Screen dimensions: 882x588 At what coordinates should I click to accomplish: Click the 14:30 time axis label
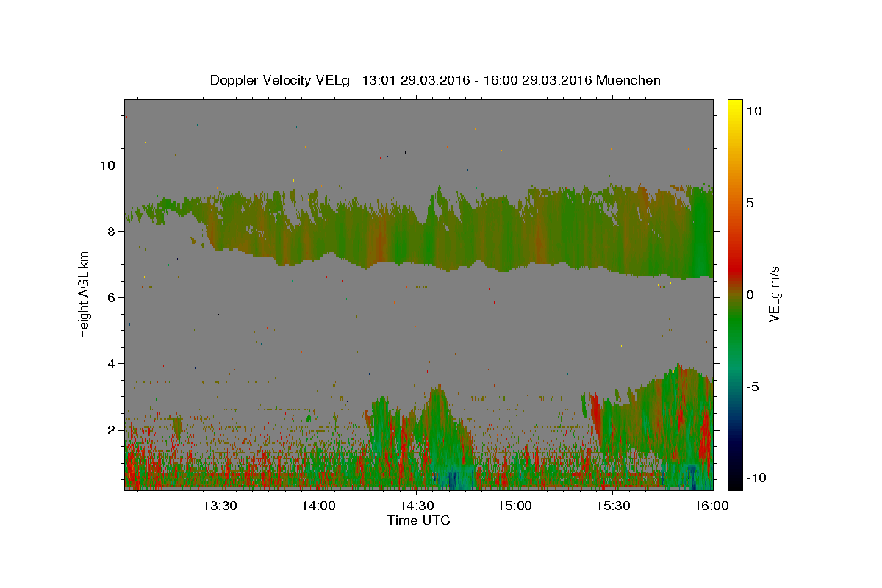pyautogui.click(x=417, y=506)
